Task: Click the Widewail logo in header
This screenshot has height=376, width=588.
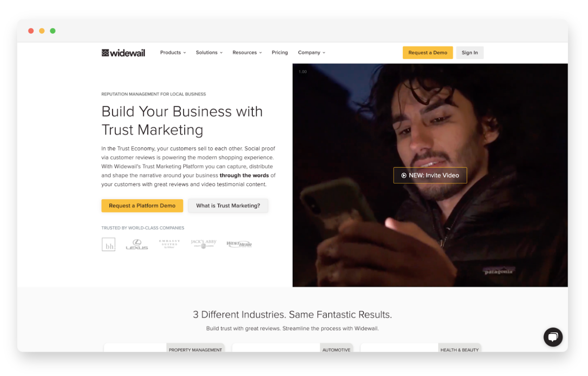Action: point(123,53)
